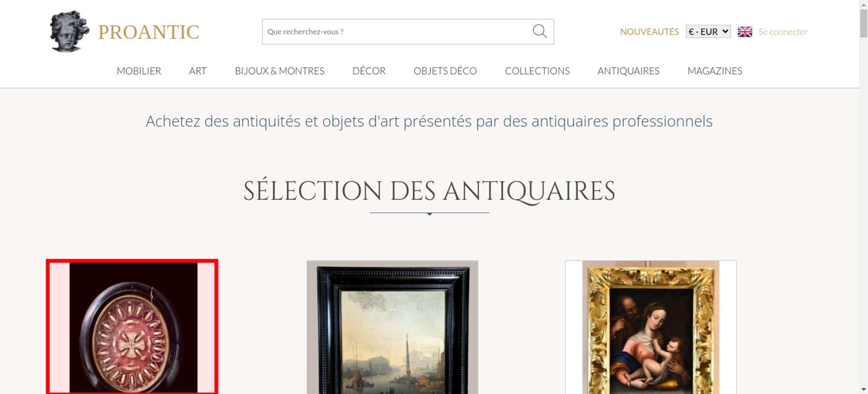868x394 pixels.
Task: Go to the ANTIQUAIRES menu
Action: tap(628, 71)
